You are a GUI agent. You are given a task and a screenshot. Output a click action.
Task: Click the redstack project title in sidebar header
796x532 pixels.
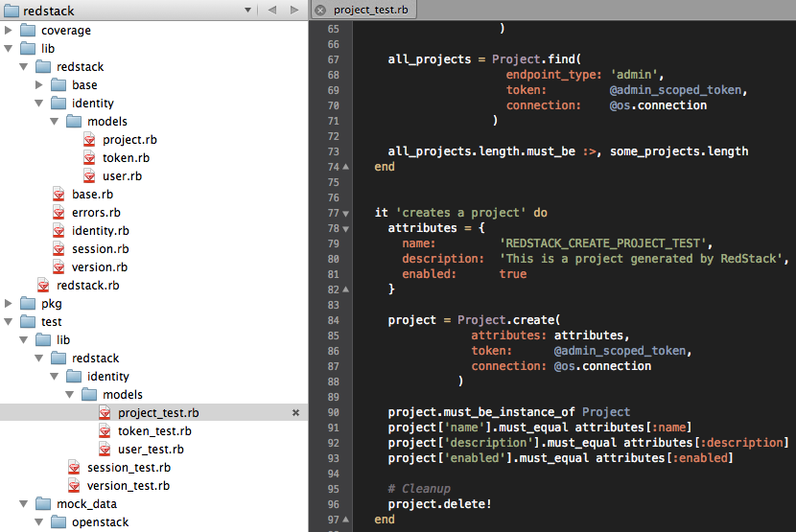click(x=48, y=11)
